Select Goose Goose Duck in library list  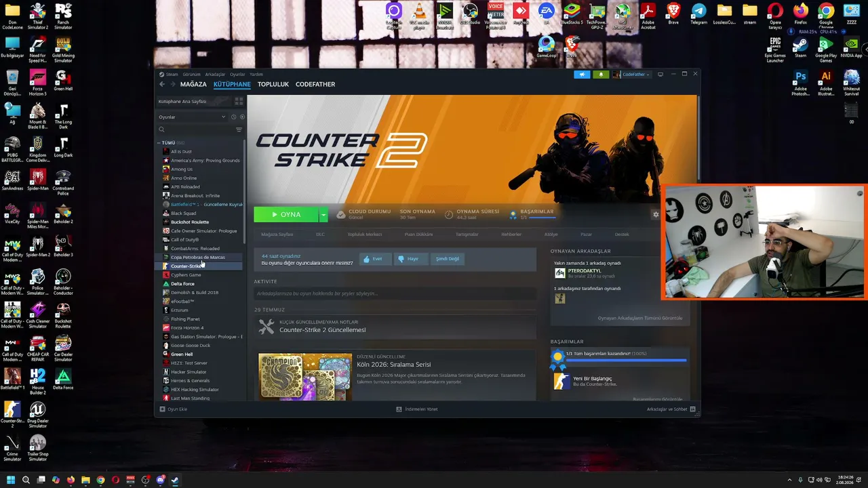[x=191, y=346]
